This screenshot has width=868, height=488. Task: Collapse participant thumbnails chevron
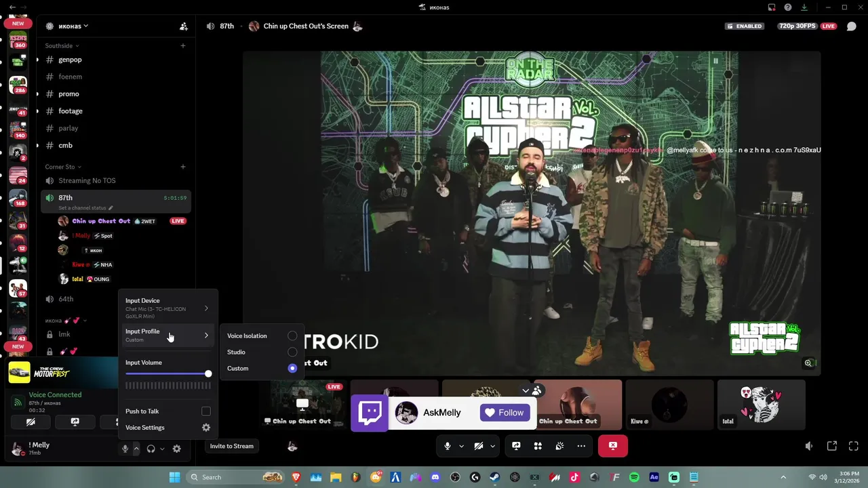525,390
